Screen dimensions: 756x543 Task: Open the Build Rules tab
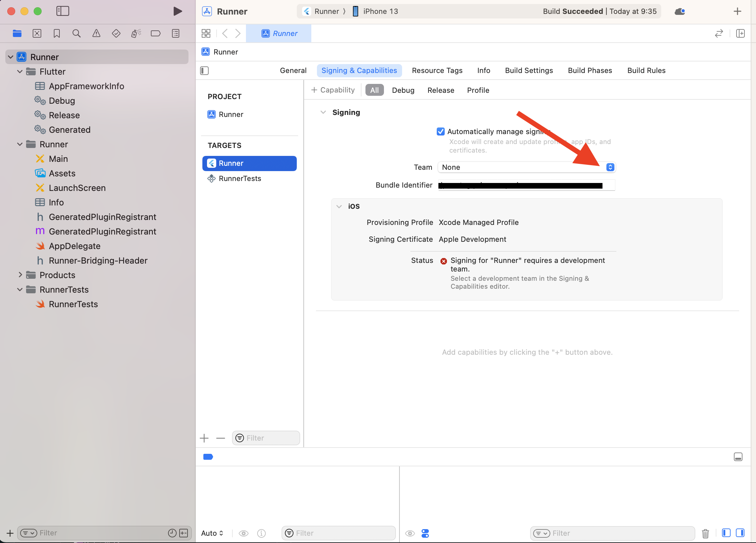coord(646,70)
